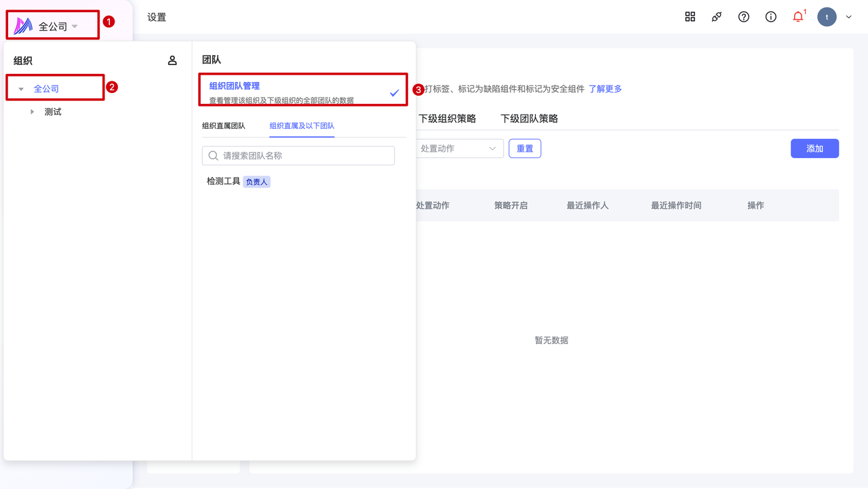The width and height of the screenshot is (868, 489).
Task: Click the person icon in 组织 panel
Action: coord(172,60)
